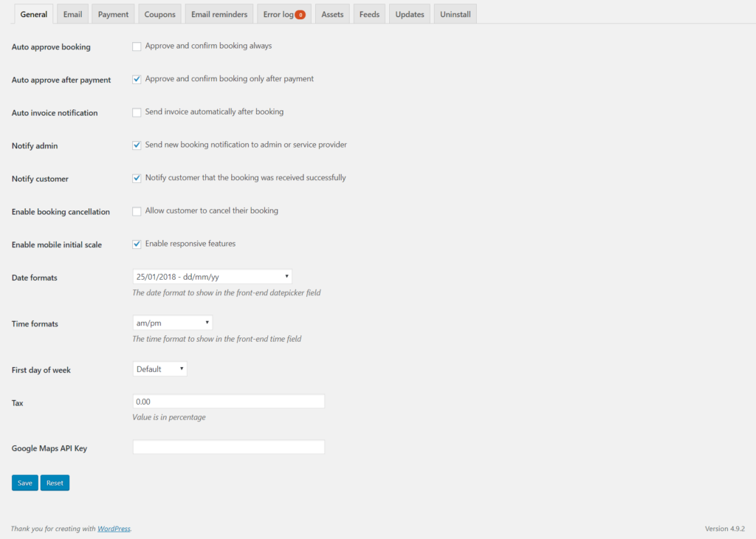
Task: Click the Tax percentage input field
Action: (227, 401)
